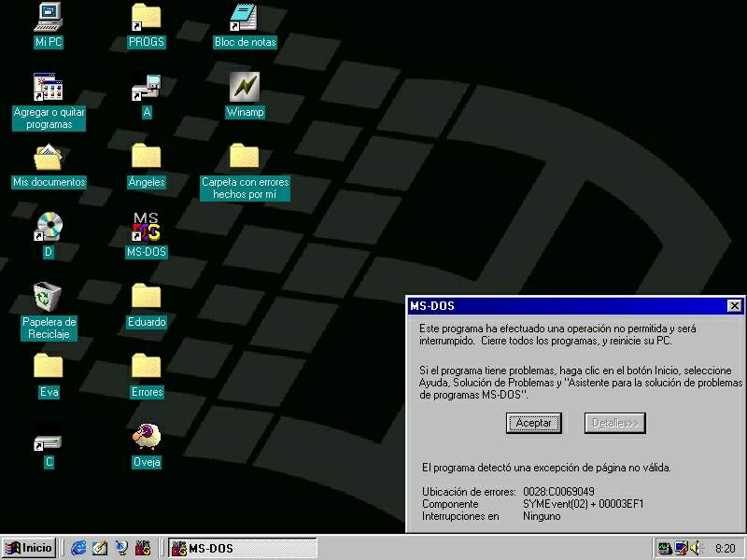Click the 'Ubicación de errores:' label
This screenshot has height=560, width=747.
469,492
